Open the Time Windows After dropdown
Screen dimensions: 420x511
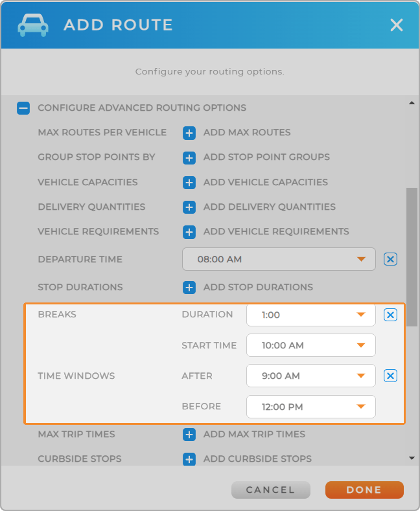point(311,376)
